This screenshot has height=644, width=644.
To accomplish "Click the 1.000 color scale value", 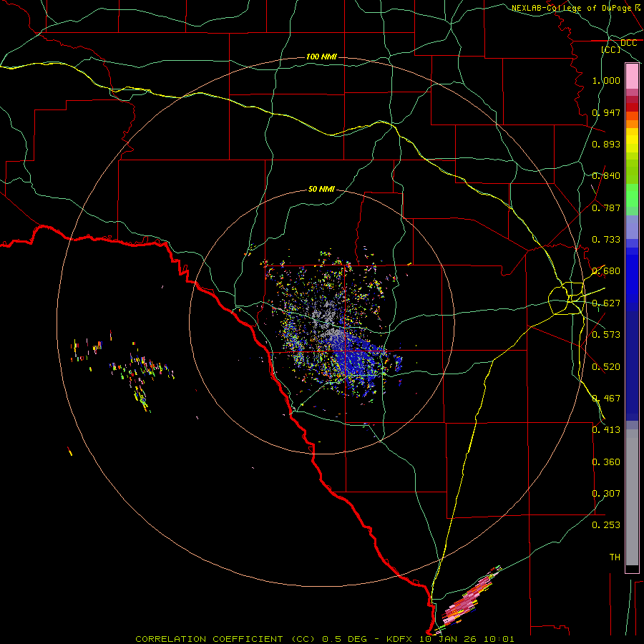I will [x=606, y=80].
